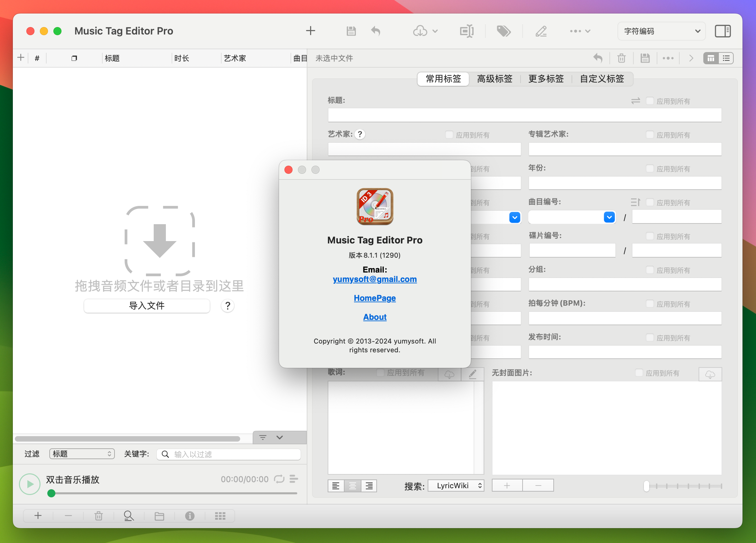Click the remove cover image minus button
756x543 pixels.
538,486
